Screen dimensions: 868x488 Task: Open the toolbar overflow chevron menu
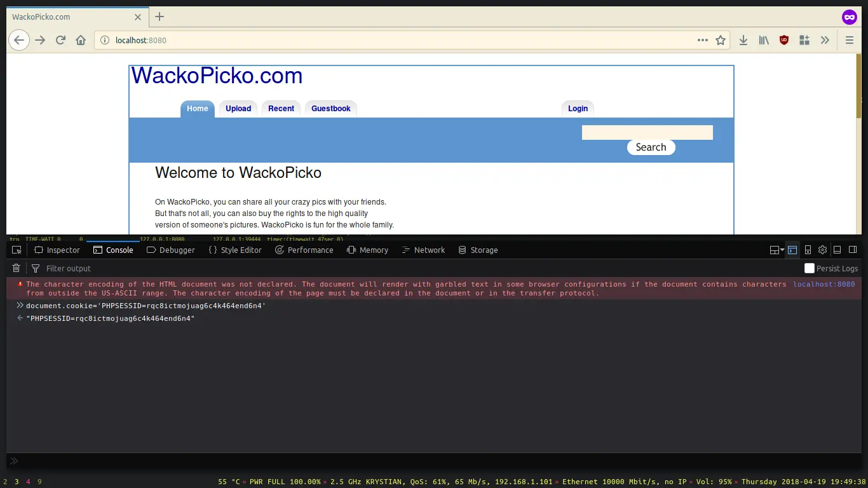(825, 40)
